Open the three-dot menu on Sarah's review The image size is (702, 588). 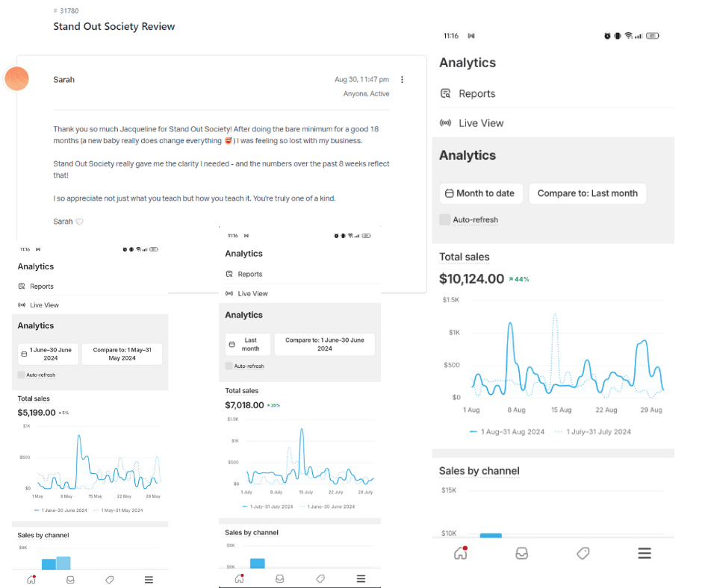[x=402, y=80]
